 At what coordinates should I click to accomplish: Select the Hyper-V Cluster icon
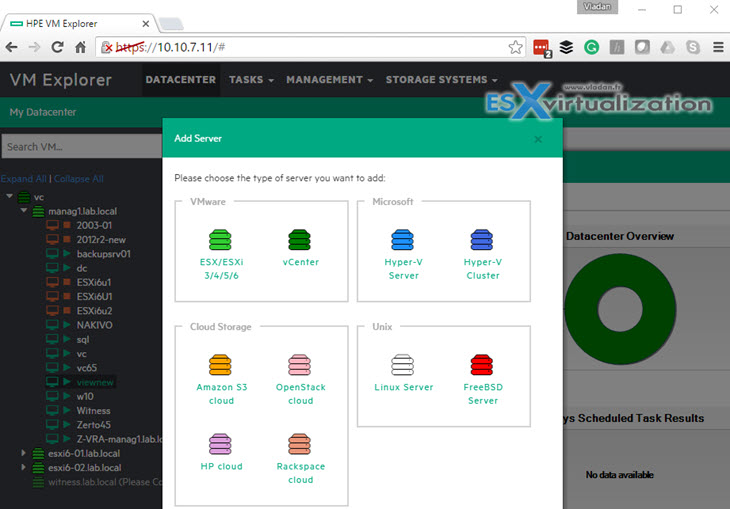(x=482, y=240)
